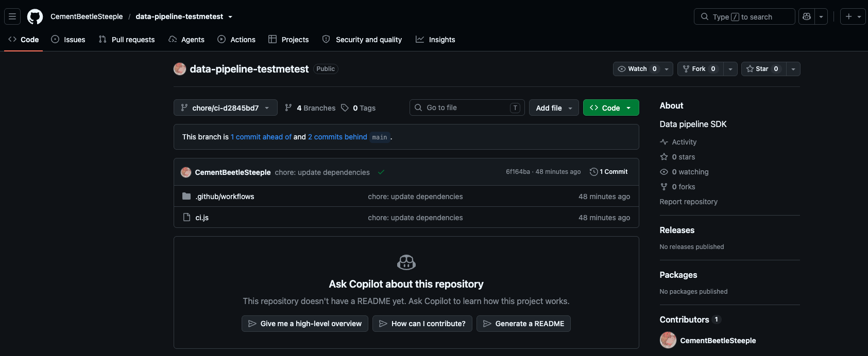This screenshot has width=868, height=356.
Task: Click the commit author avatar in commit row
Action: 186,172
